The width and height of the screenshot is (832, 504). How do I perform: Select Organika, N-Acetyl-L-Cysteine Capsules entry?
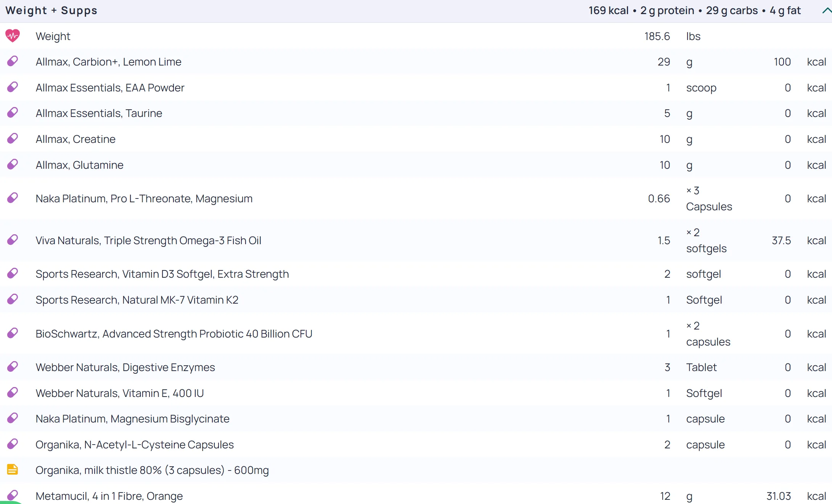(135, 445)
